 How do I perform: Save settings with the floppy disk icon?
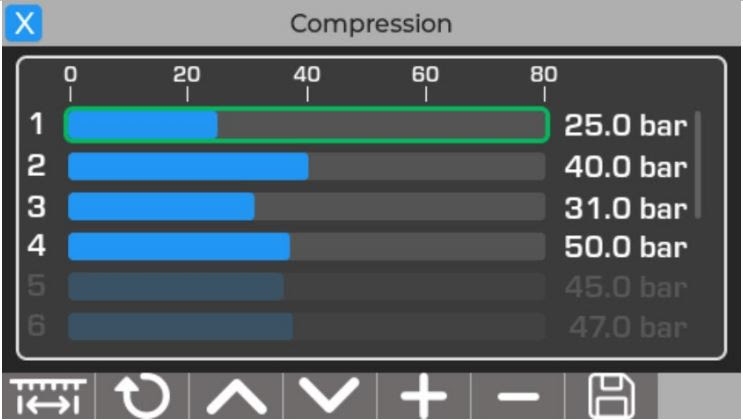click(611, 396)
